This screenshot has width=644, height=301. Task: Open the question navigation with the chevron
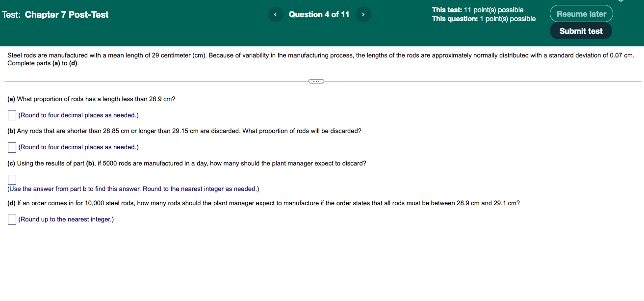pos(363,14)
